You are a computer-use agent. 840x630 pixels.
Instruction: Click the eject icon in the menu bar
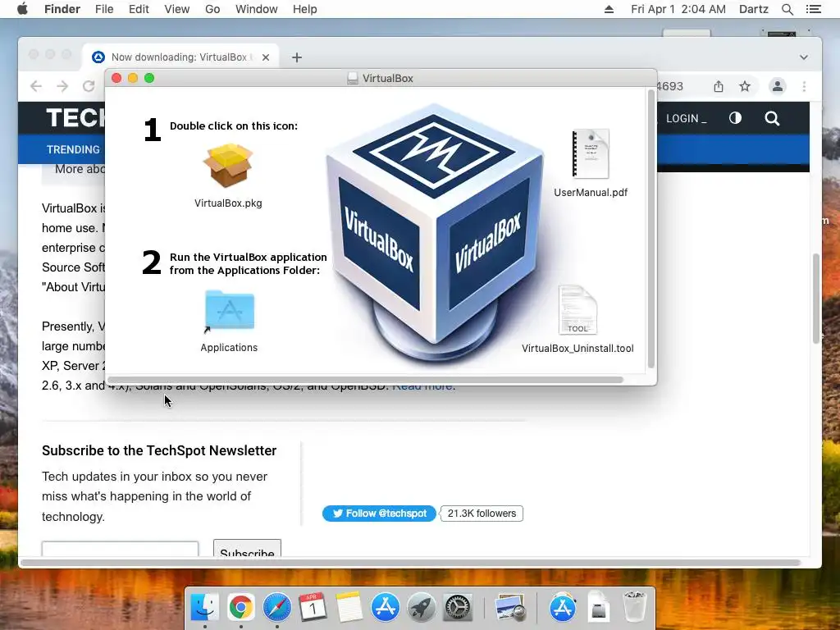609,9
